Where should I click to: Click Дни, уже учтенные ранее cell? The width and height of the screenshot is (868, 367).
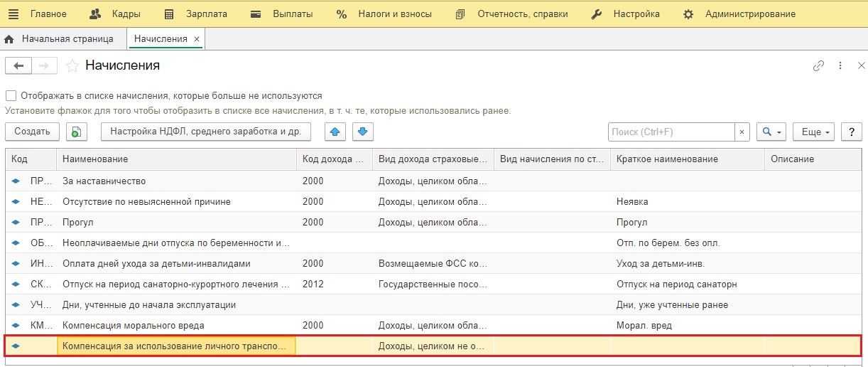688,304
